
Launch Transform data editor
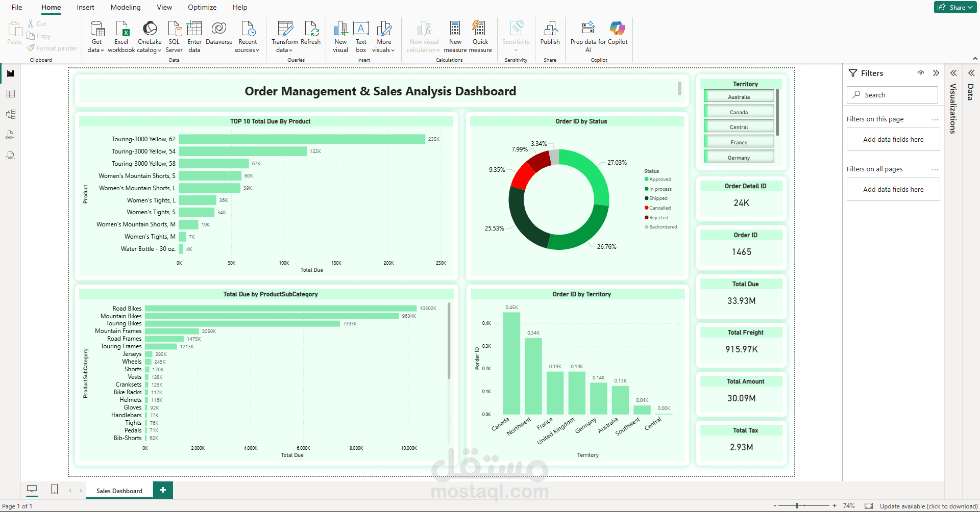[x=285, y=36]
